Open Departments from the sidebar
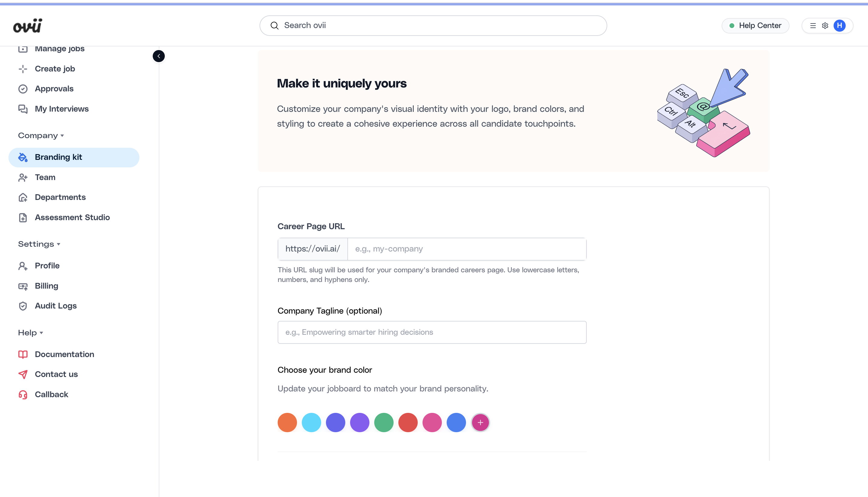 pyautogui.click(x=60, y=197)
